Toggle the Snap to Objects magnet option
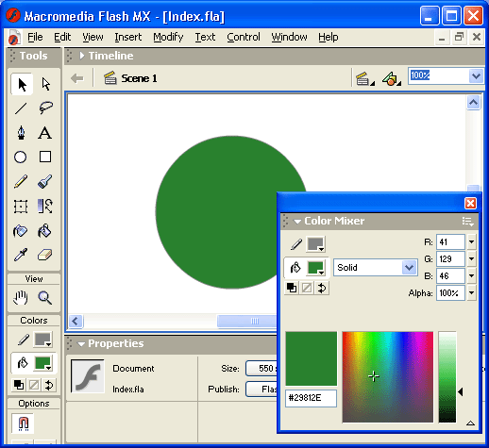The height and width of the screenshot is (448, 489). [x=24, y=423]
